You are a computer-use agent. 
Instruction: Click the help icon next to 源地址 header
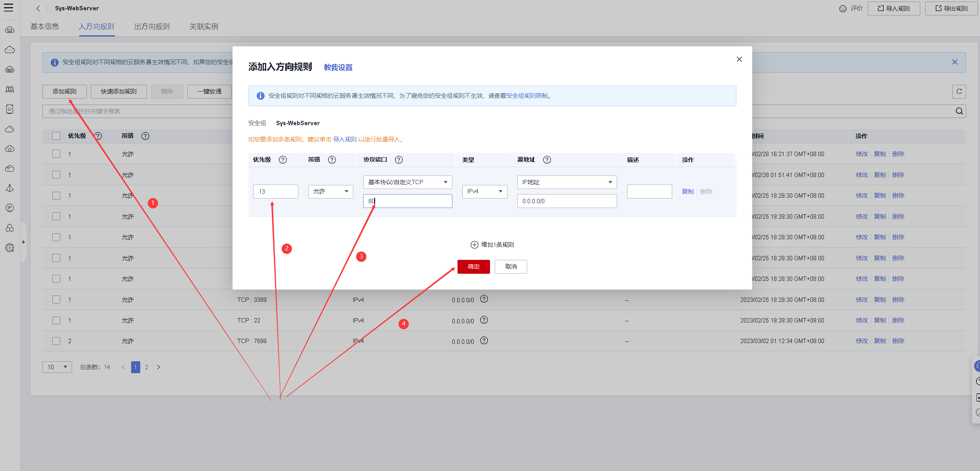click(x=547, y=160)
